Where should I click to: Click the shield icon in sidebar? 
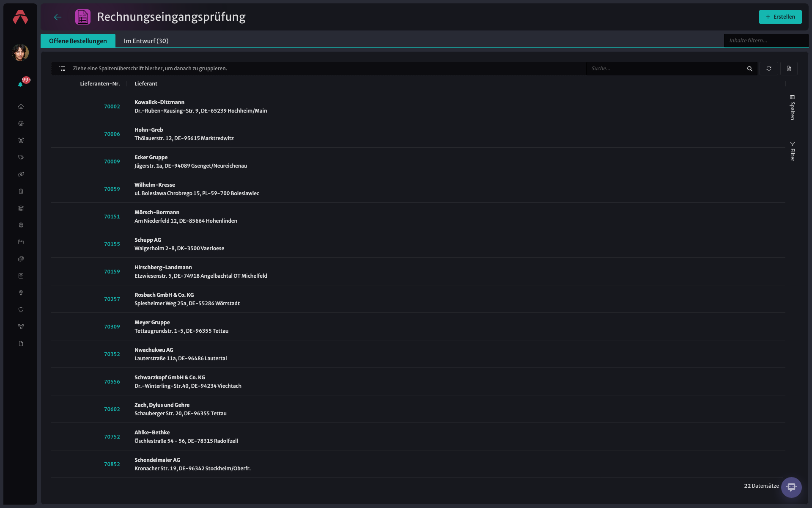point(21,310)
